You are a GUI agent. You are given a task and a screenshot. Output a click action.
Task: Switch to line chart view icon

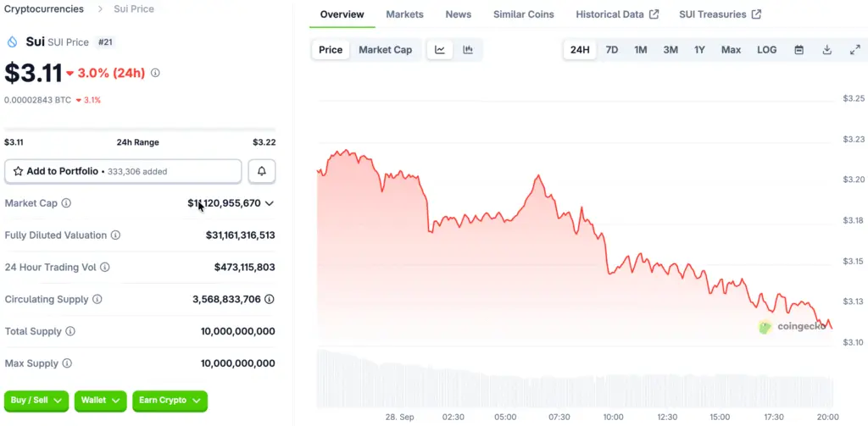(440, 50)
